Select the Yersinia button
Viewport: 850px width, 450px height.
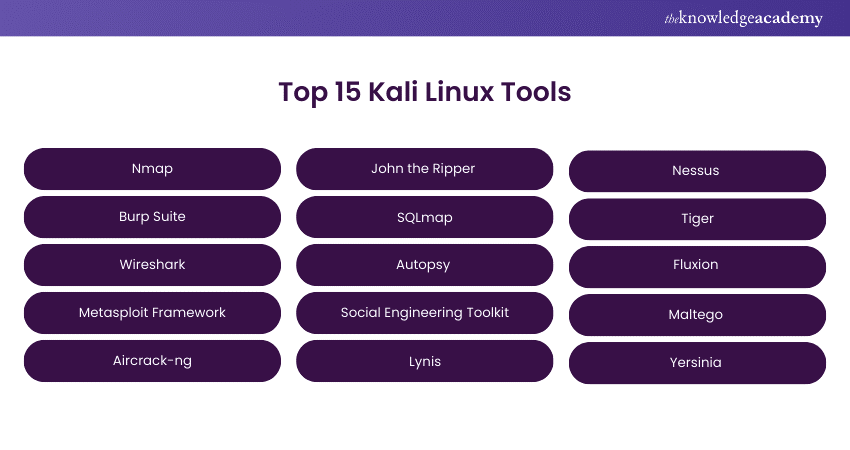(x=697, y=363)
